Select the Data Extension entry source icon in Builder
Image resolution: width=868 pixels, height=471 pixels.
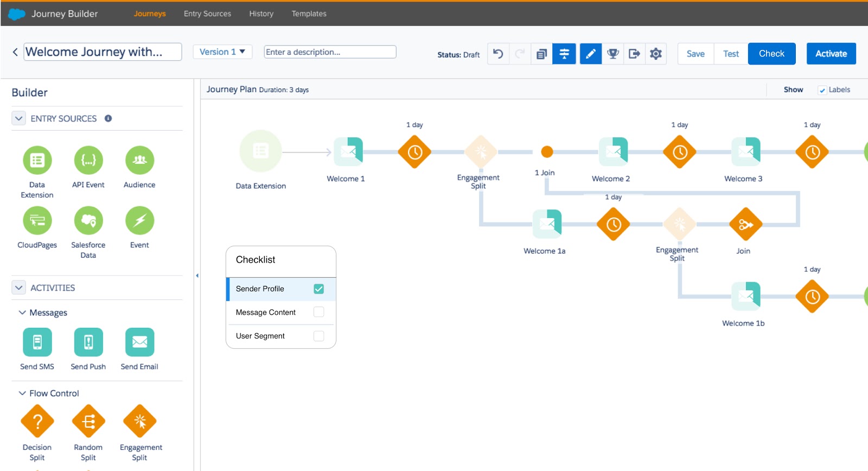tap(37, 160)
